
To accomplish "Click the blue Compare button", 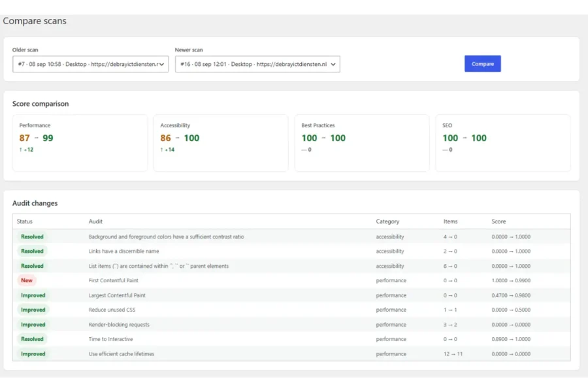I will click(482, 64).
